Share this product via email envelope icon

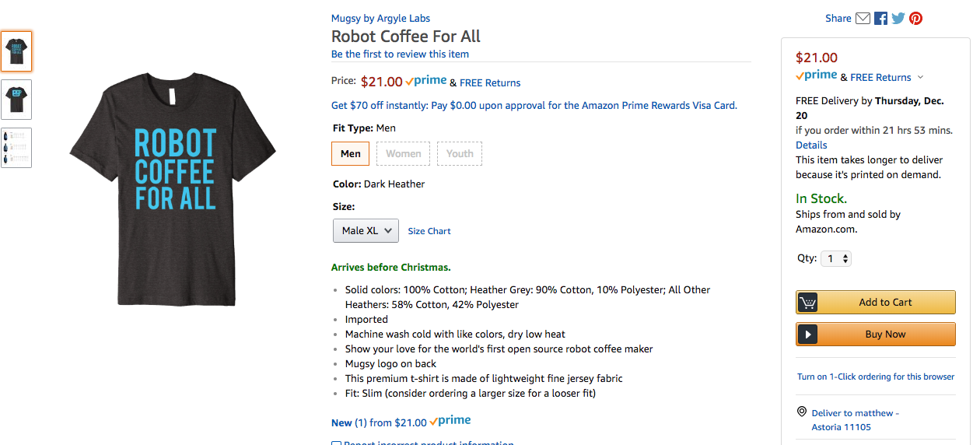(863, 19)
